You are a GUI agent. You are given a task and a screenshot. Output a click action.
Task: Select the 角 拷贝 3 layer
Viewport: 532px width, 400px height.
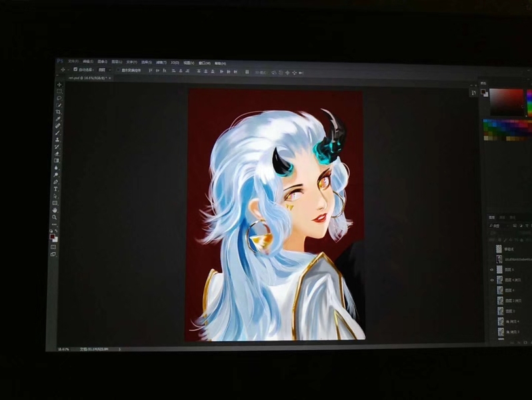pos(513,332)
